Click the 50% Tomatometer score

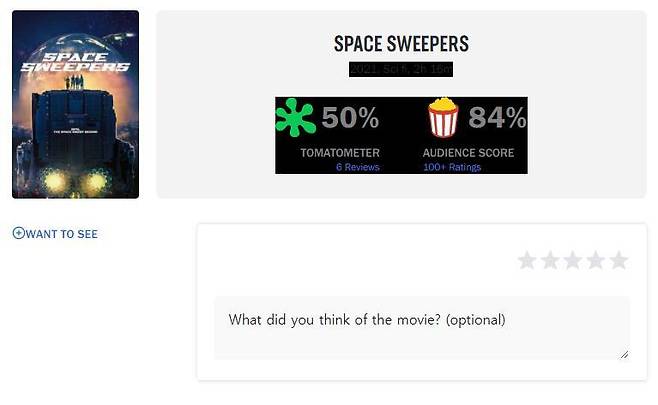pos(350,118)
